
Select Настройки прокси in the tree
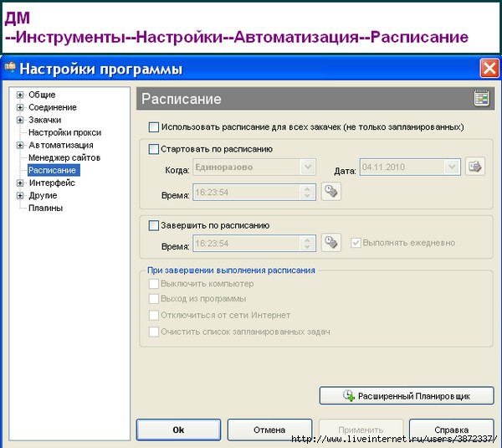pos(64,132)
